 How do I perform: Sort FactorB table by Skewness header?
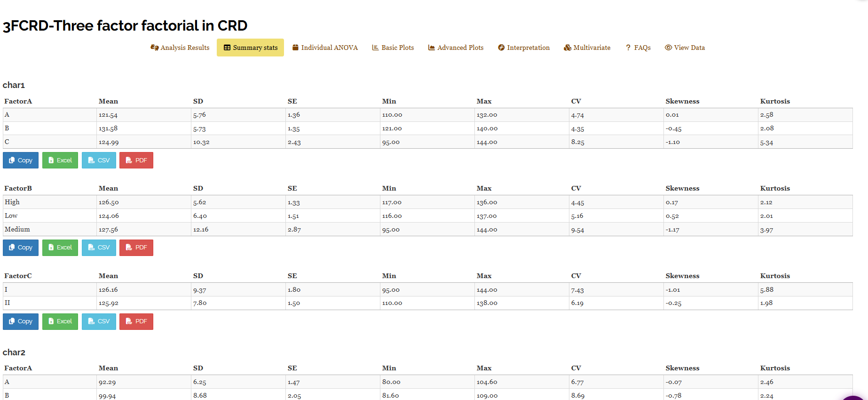pos(682,188)
